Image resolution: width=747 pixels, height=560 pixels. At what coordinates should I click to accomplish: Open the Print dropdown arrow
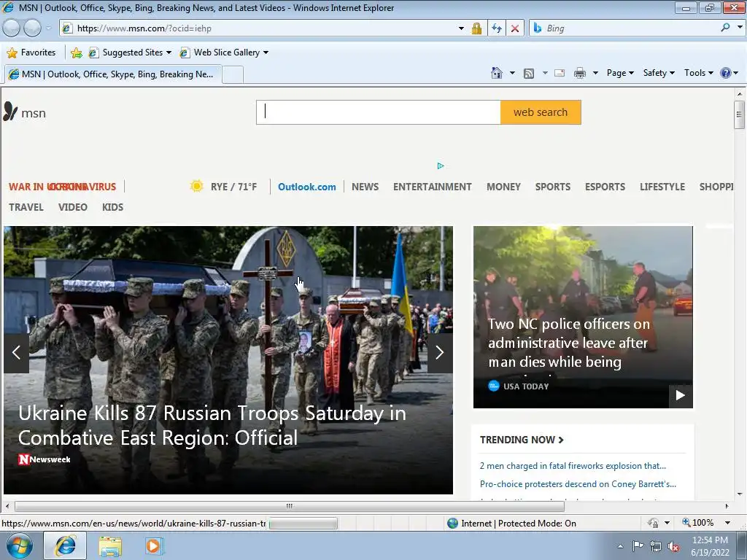595,74
